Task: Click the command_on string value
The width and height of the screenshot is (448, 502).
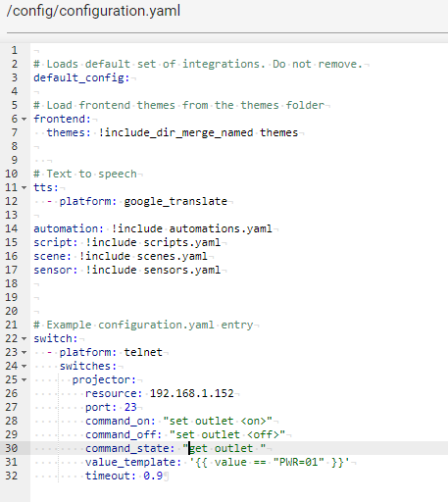Action: (218, 421)
